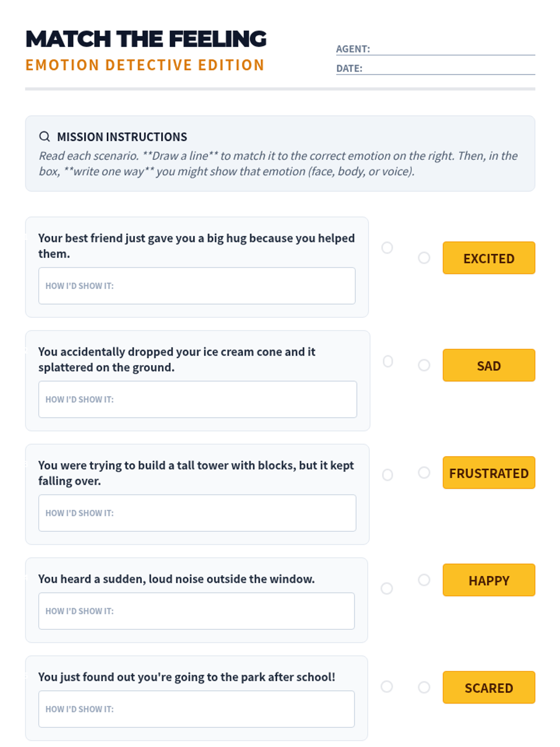Click the SAD emotion button
This screenshot has width=560, height=747.
point(489,365)
